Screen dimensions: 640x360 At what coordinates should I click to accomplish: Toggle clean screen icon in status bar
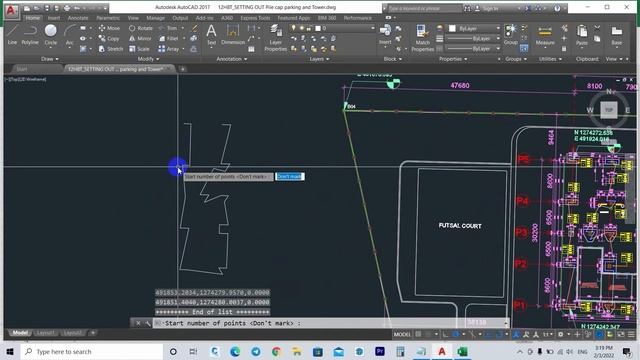click(x=620, y=334)
